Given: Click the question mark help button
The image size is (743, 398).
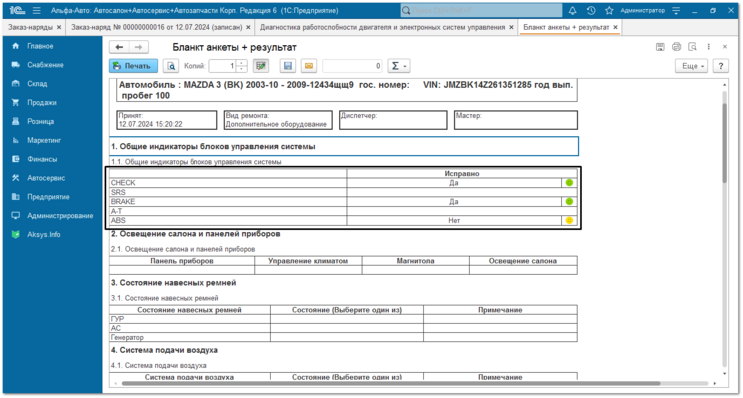Looking at the screenshot, I should click(720, 66).
